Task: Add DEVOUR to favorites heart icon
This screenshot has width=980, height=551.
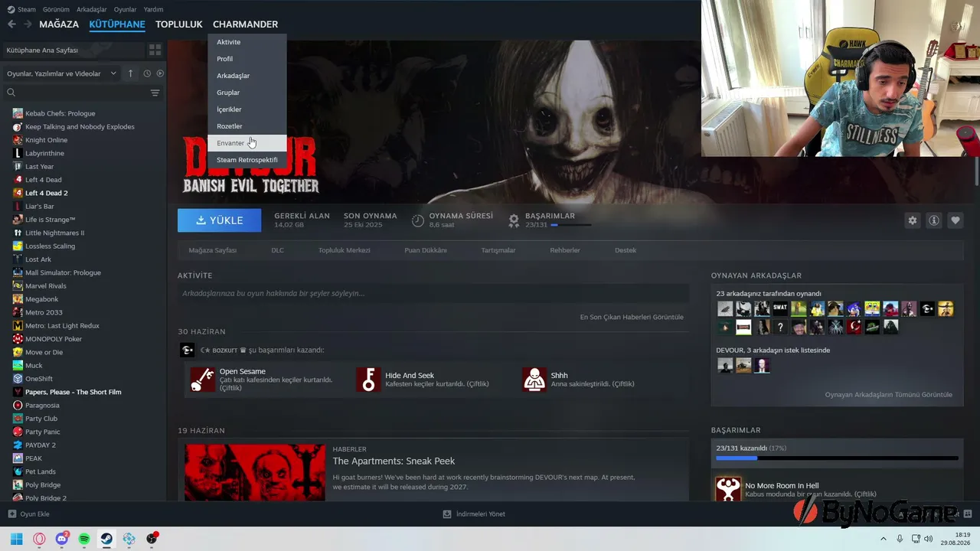Action: click(955, 220)
